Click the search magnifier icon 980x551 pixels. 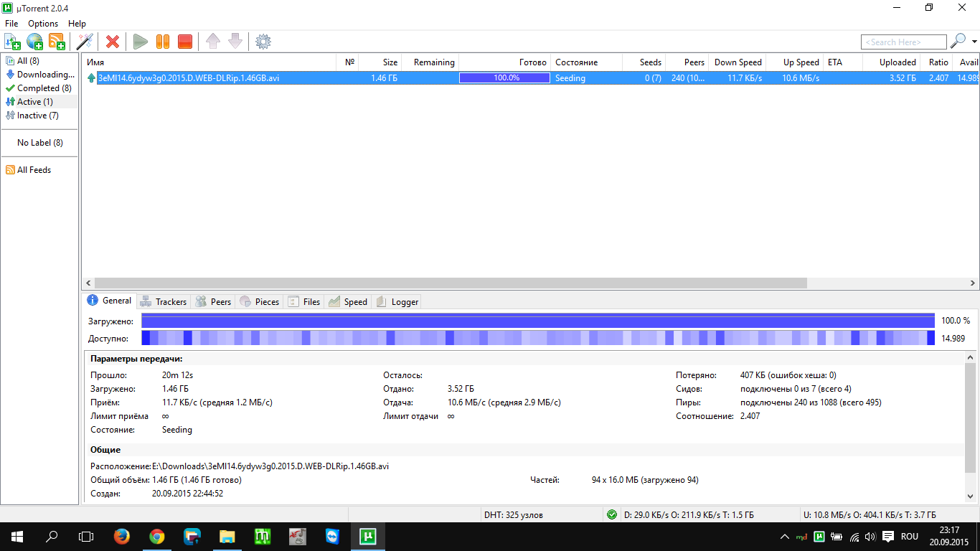tap(957, 42)
